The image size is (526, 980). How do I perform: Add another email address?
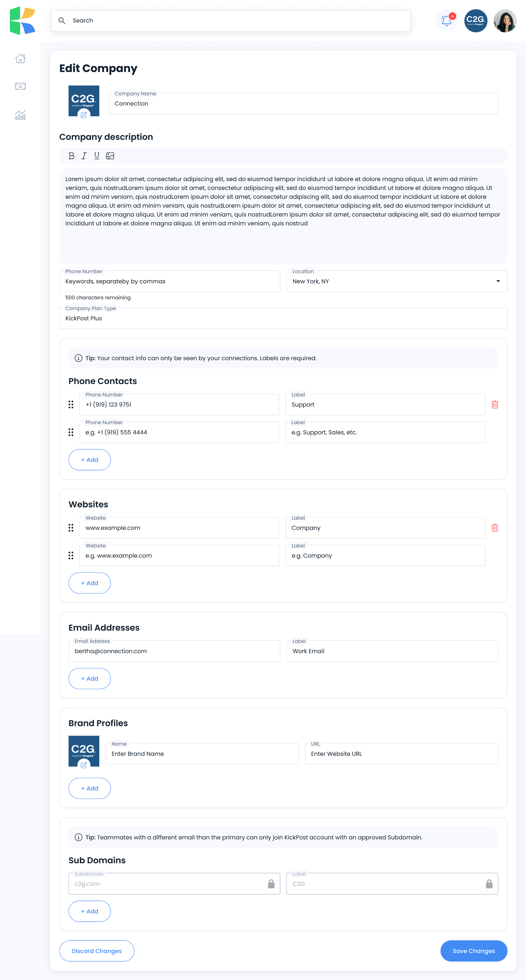click(90, 679)
